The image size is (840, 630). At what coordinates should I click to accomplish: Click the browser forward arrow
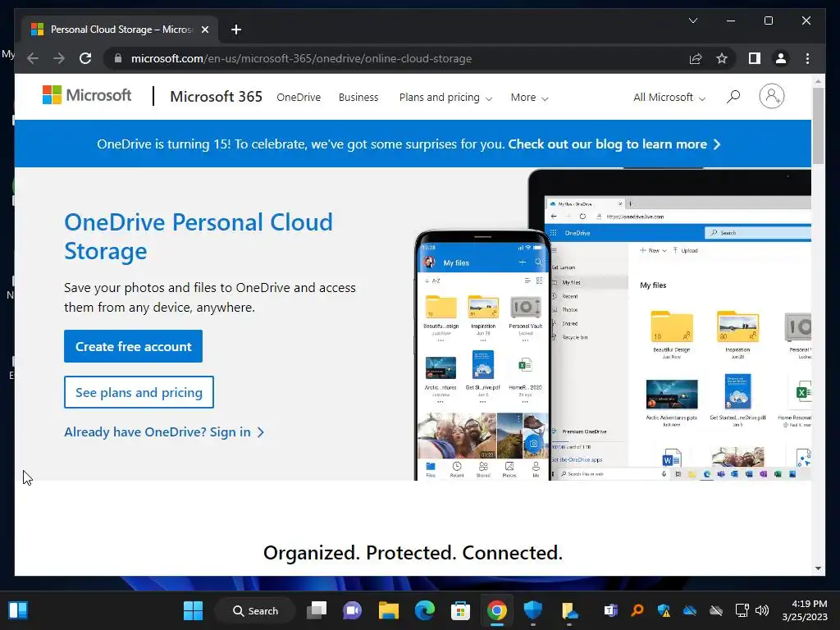tap(59, 58)
